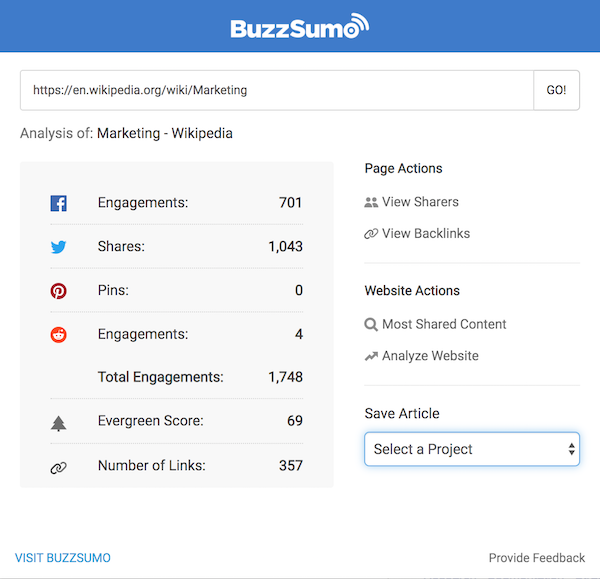Open the Most Shared Content link

444,324
